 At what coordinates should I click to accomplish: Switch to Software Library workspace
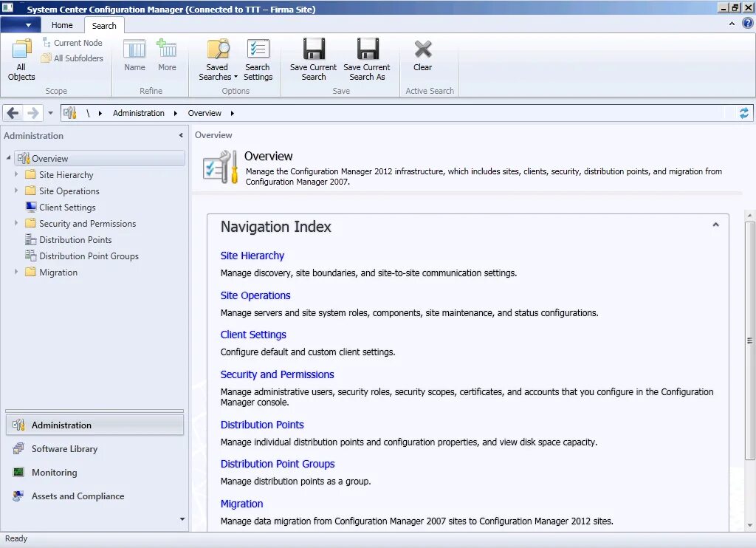coord(64,448)
